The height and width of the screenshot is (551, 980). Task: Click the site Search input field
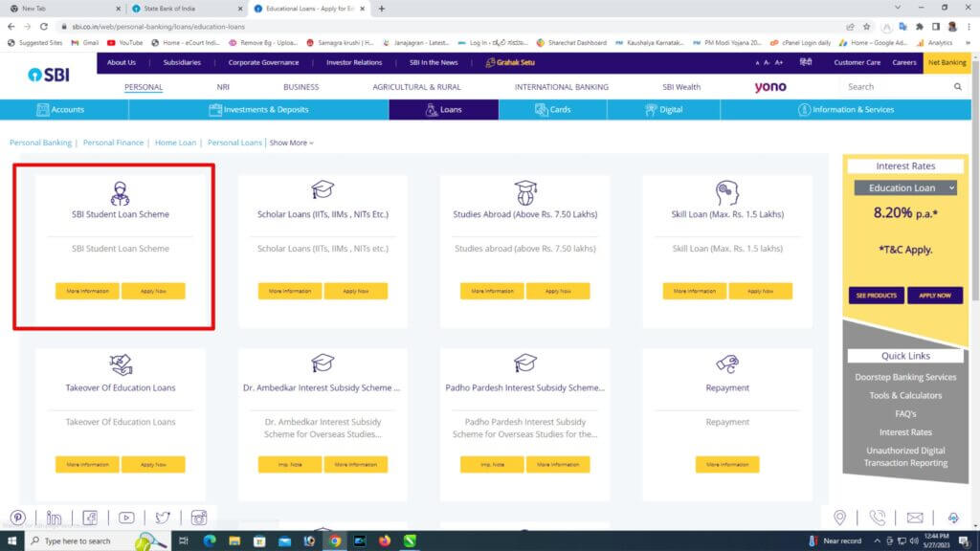(x=897, y=87)
